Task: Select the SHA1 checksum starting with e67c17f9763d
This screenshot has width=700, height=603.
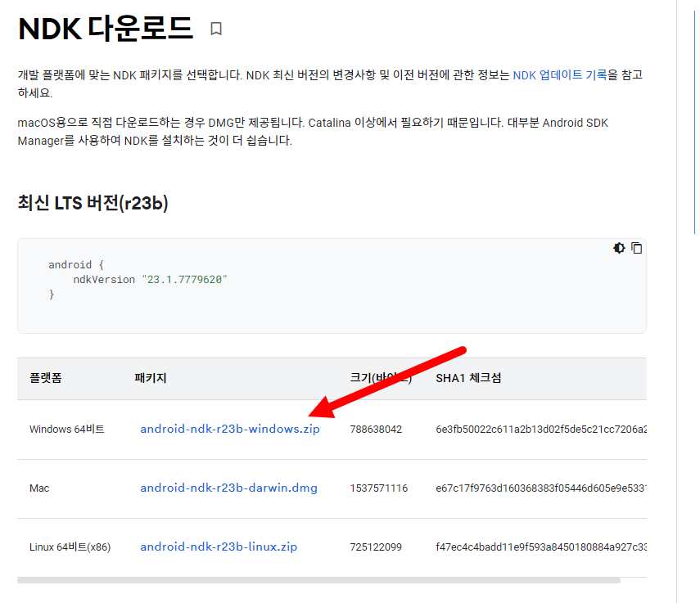Action: point(541,488)
